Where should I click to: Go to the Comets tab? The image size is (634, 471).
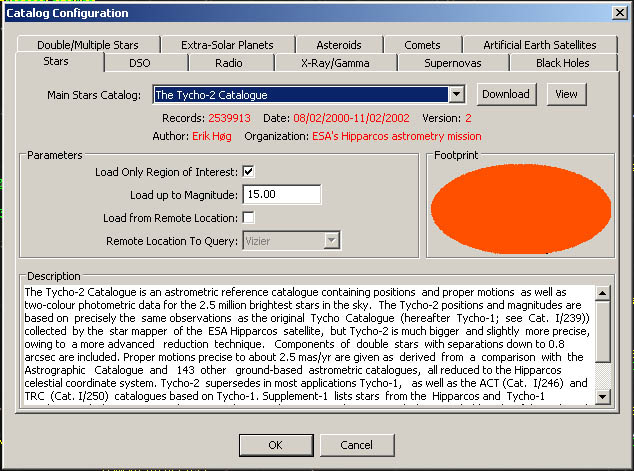(422, 45)
